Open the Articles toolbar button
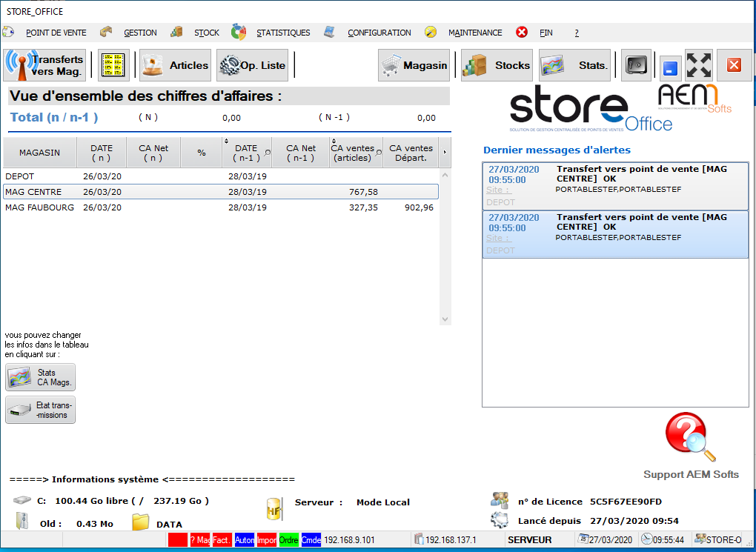This screenshot has height=552, width=756. (x=176, y=65)
